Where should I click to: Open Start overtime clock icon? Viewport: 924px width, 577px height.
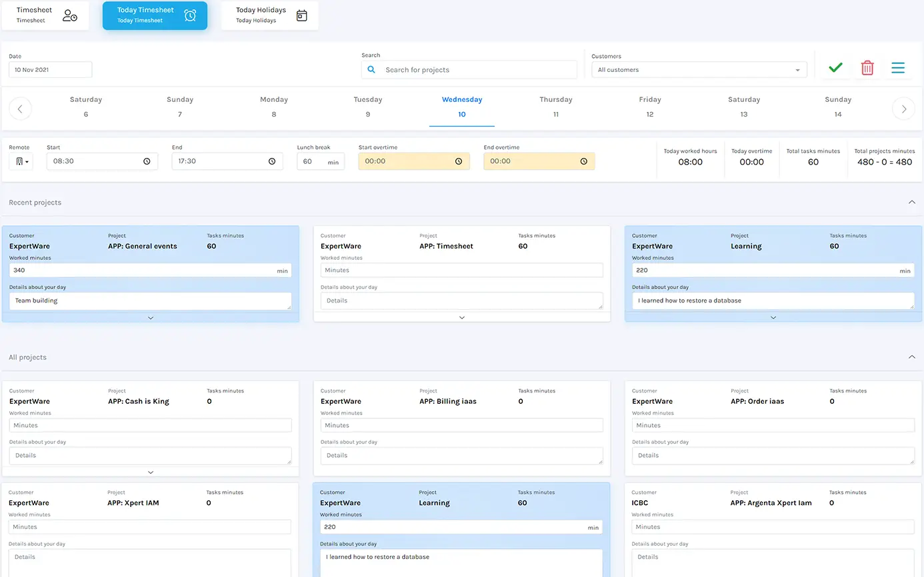pos(459,161)
